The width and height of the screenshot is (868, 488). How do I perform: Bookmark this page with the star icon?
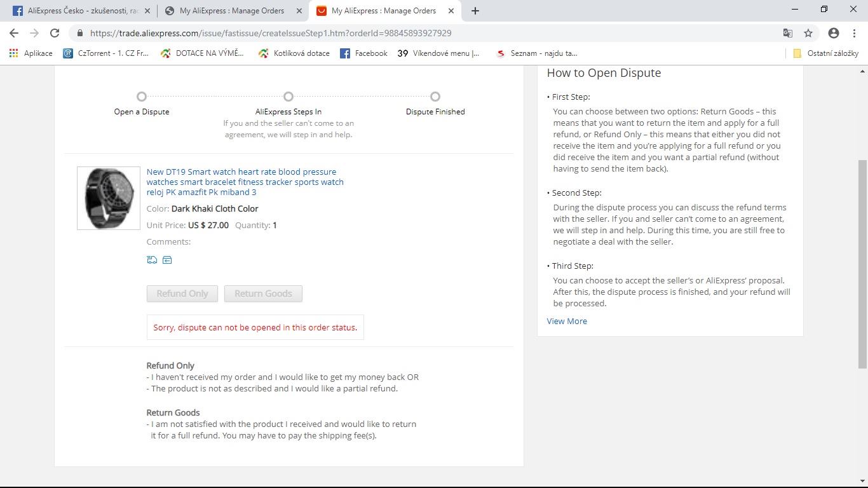pos(808,33)
